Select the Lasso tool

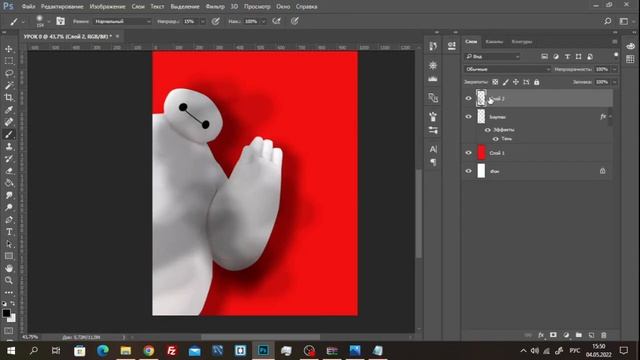click(x=9, y=73)
